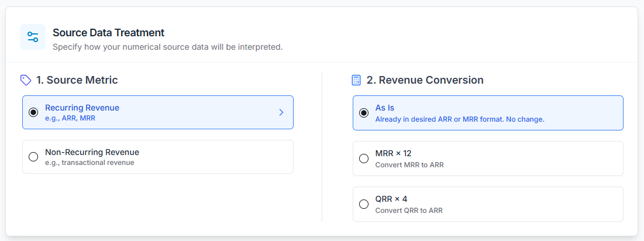Click the calculator icon beside Revenue Conversion
The width and height of the screenshot is (644, 241).
356,80
